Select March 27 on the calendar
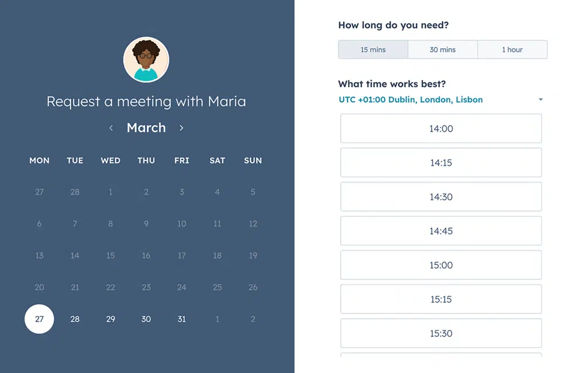 click(39, 319)
